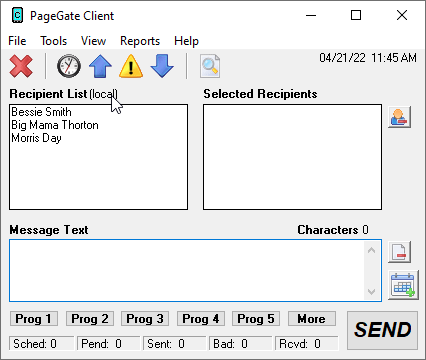Open the clock scheduled messages icon

[x=69, y=66]
